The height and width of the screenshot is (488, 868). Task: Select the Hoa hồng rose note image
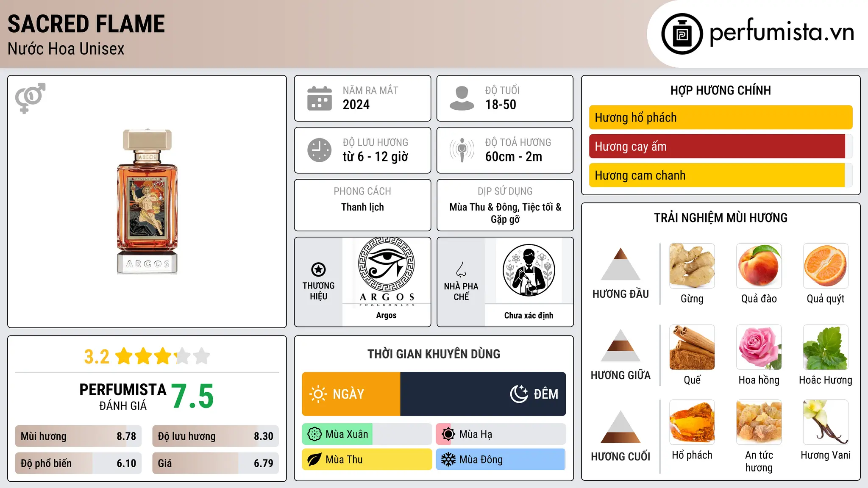(x=759, y=347)
